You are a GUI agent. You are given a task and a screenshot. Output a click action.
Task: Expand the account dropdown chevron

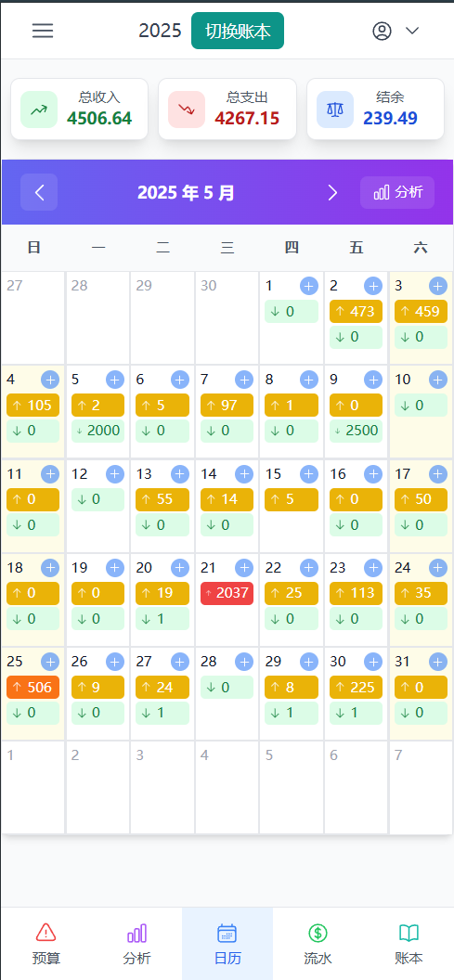tap(412, 32)
